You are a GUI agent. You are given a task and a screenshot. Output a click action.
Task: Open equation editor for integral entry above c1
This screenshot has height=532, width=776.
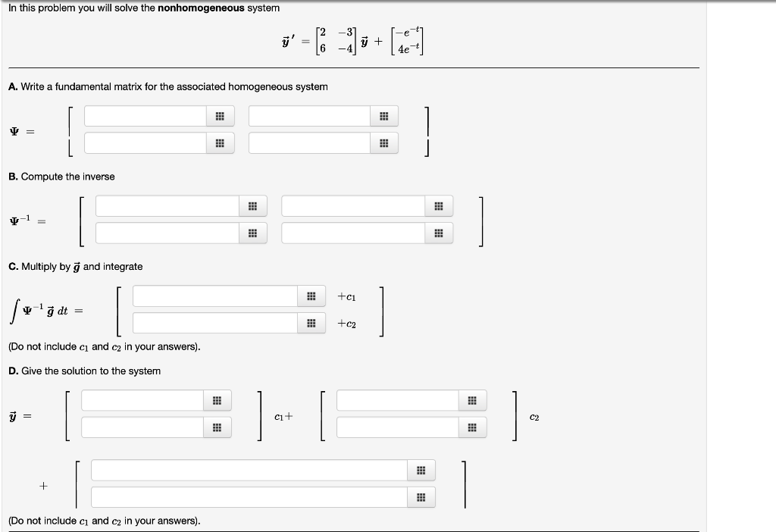(x=311, y=296)
